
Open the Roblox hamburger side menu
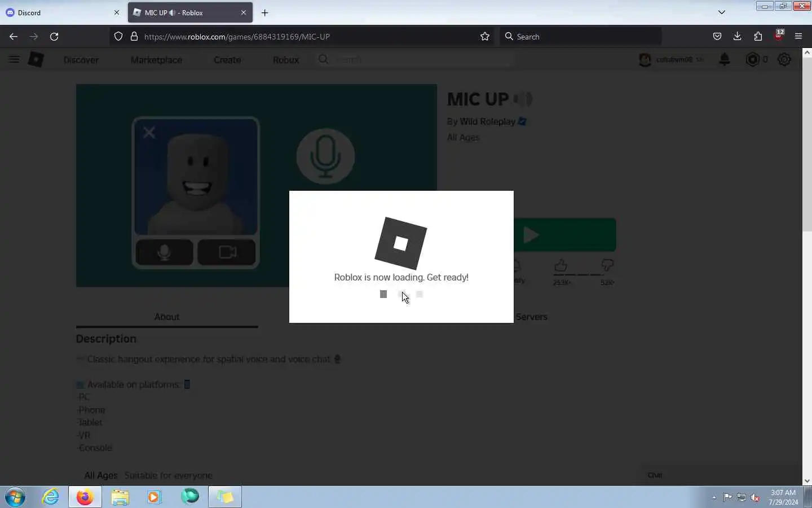click(x=14, y=59)
